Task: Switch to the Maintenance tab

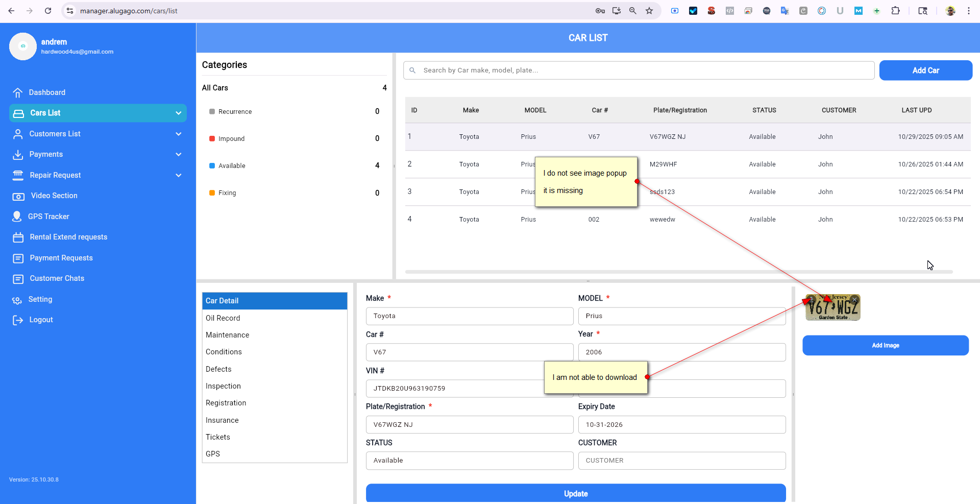Action: coord(228,335)
